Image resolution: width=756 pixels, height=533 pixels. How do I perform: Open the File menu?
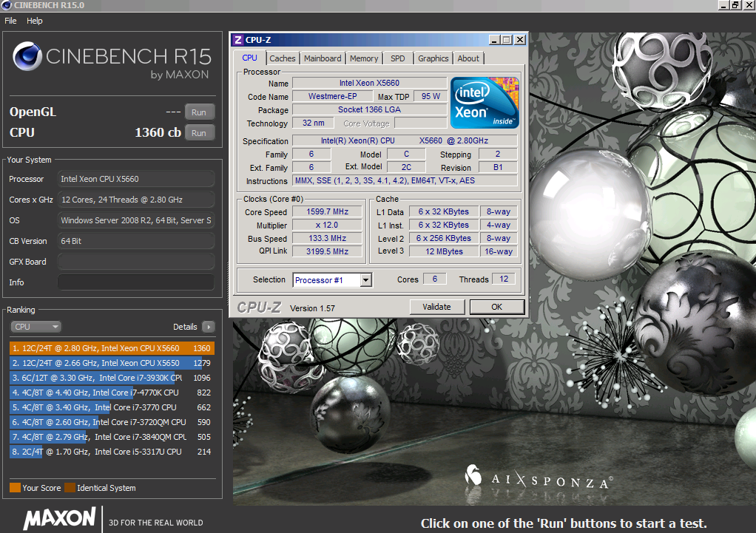(10, 21)
